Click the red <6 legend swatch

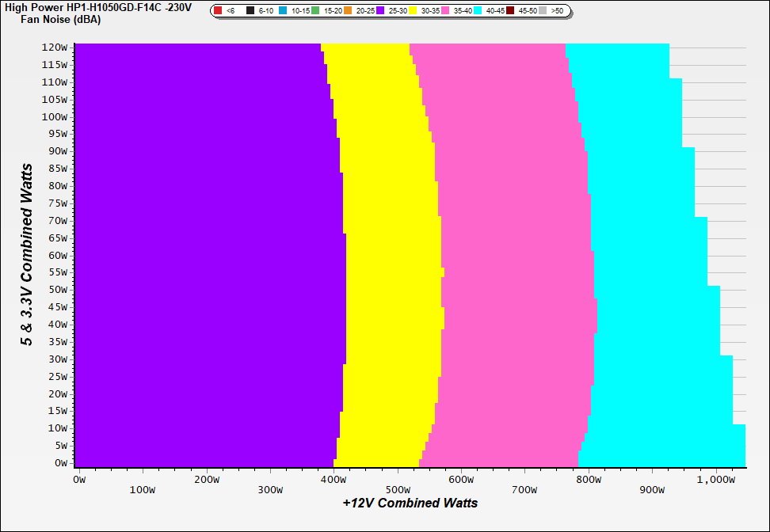(218, 11)
